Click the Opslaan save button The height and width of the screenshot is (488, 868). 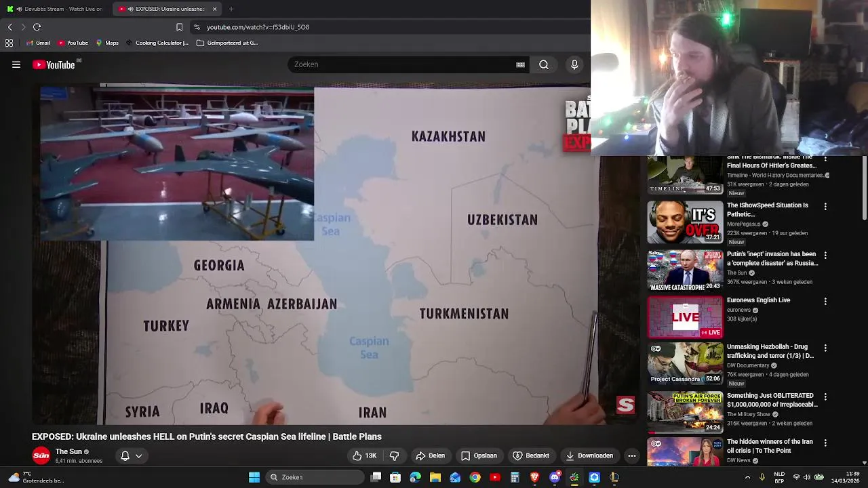[479, 455]
